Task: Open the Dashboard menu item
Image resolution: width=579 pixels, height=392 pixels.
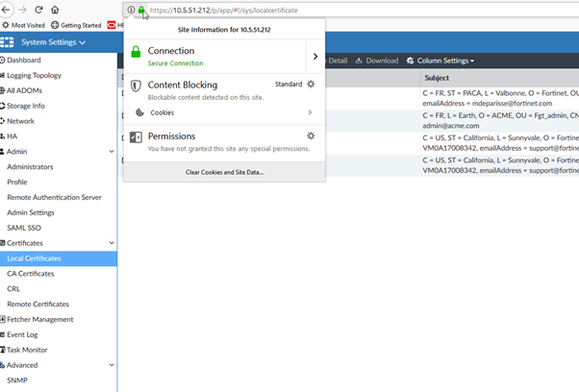Action: coord(24,60)
